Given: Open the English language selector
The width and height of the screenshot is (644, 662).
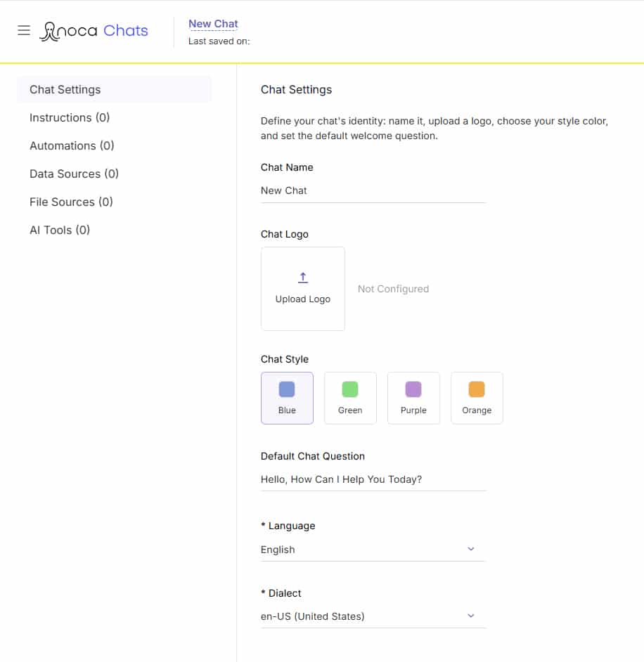Looking at the screenshot, I should (x=373, y=550).
